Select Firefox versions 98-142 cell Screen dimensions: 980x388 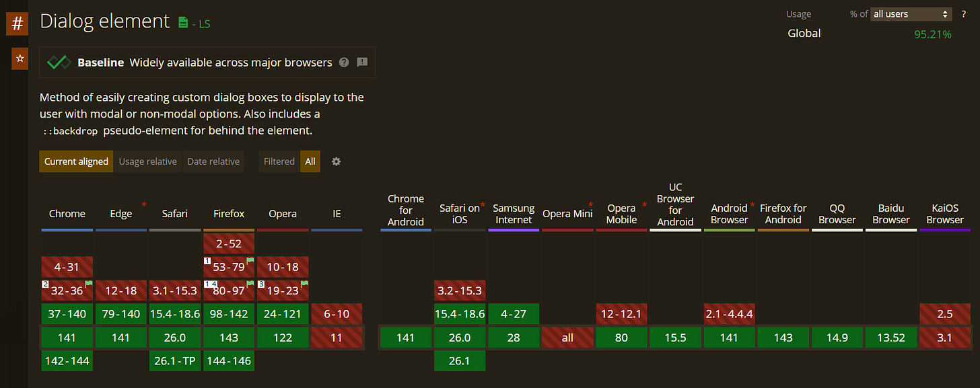[229, 314]
